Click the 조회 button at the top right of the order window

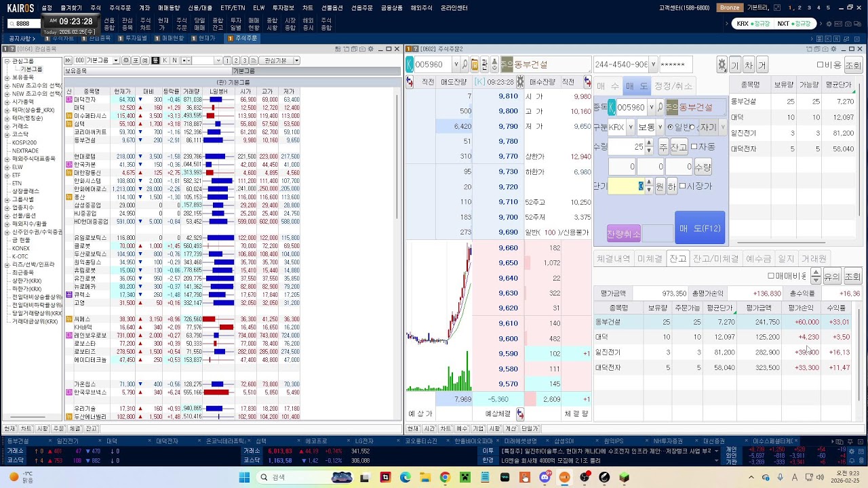tap(853, 65)
